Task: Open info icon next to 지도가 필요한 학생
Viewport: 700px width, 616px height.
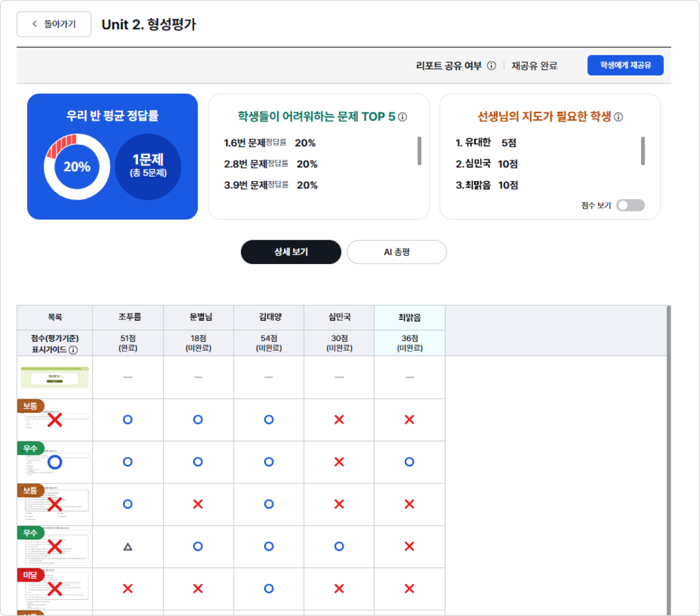Action: [619, 117]
